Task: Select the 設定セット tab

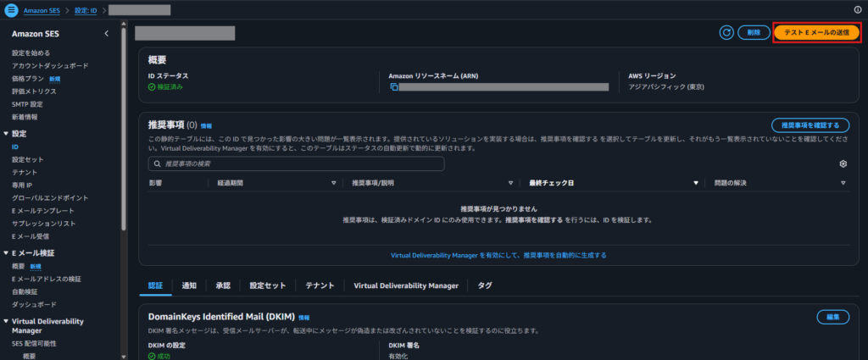Action: (267, 285)
